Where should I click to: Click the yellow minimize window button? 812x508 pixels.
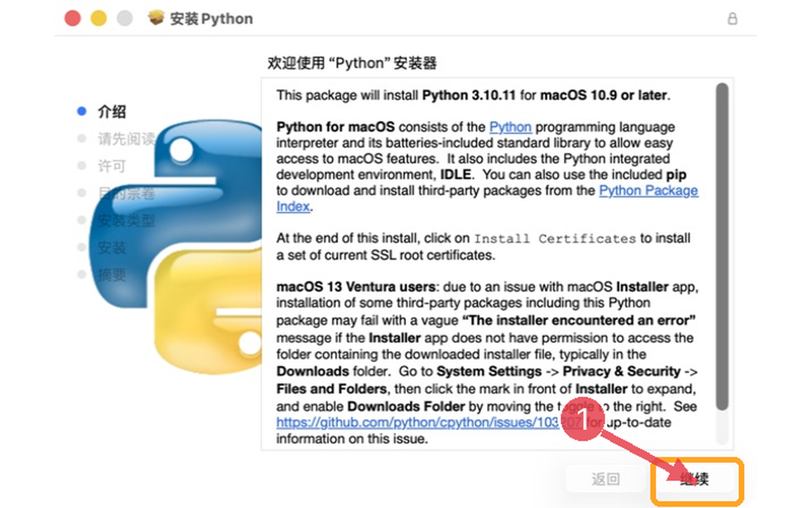[99, 18]
